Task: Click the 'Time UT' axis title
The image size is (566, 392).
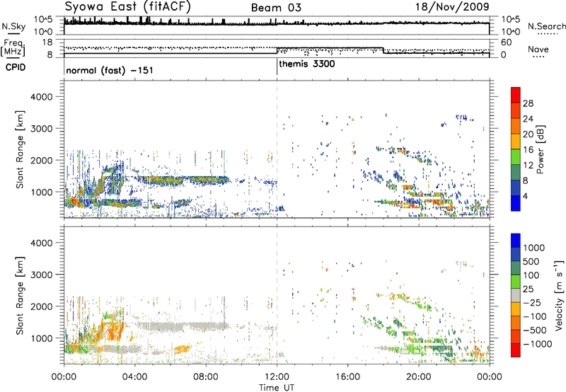Action: (277, 387)
